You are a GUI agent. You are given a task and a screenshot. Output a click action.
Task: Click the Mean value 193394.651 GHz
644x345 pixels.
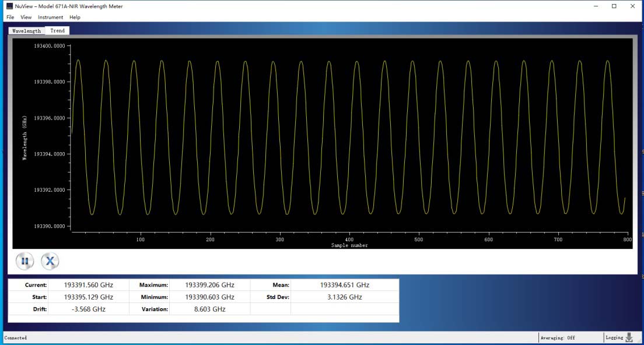pos(344,285)
